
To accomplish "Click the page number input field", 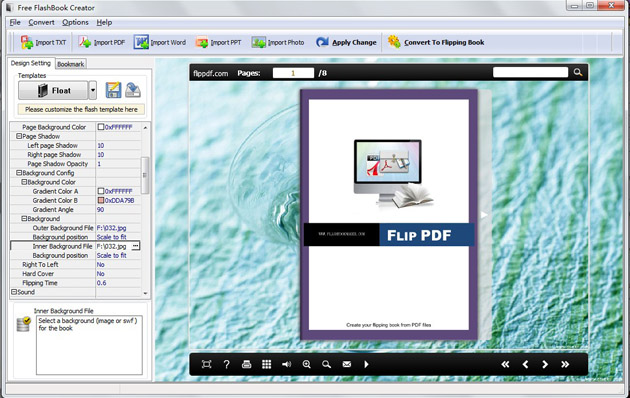I will click(x=293, y=73).
